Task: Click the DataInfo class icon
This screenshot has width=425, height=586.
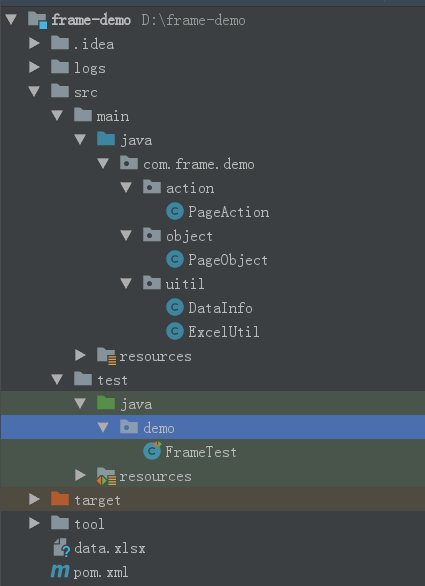Action: 175,308
